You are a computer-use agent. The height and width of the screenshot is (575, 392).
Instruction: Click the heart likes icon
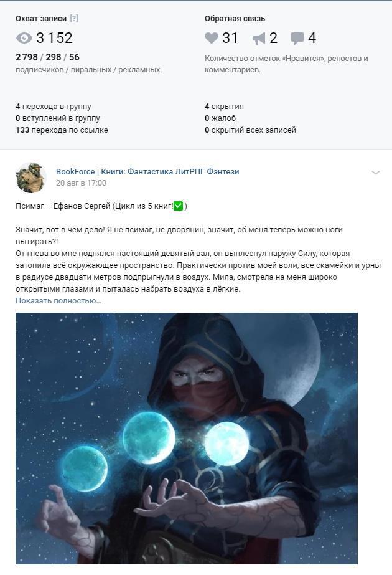212,38
